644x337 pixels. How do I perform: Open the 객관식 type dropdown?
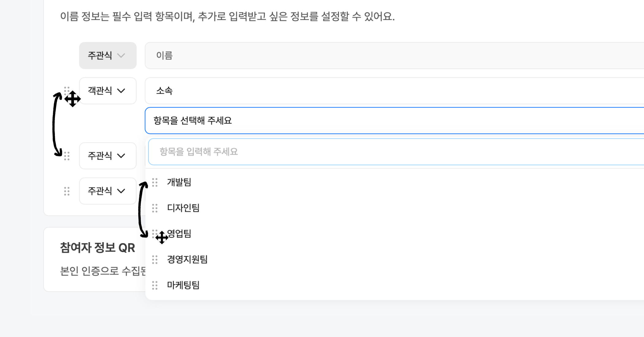[x=107, y=91]
